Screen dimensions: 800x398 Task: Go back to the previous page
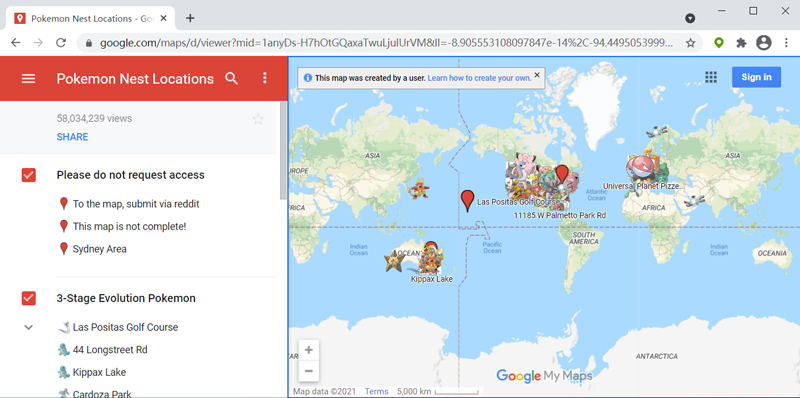pos(16,43)
